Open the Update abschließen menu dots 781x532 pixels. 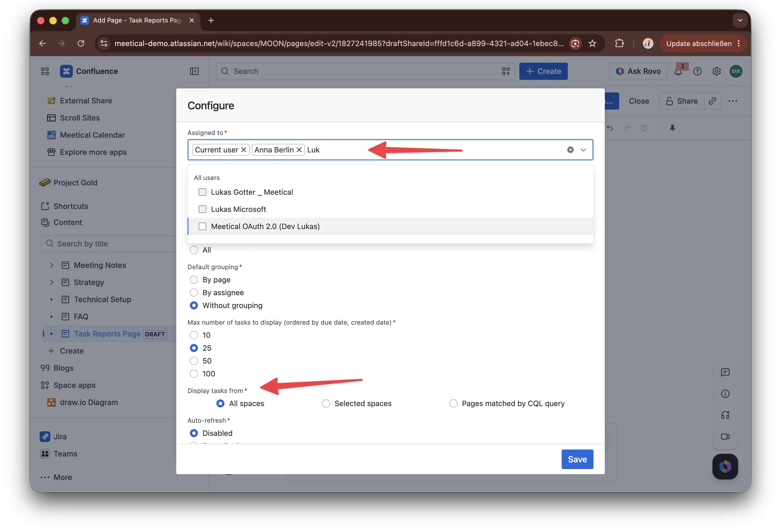point(739,43)
